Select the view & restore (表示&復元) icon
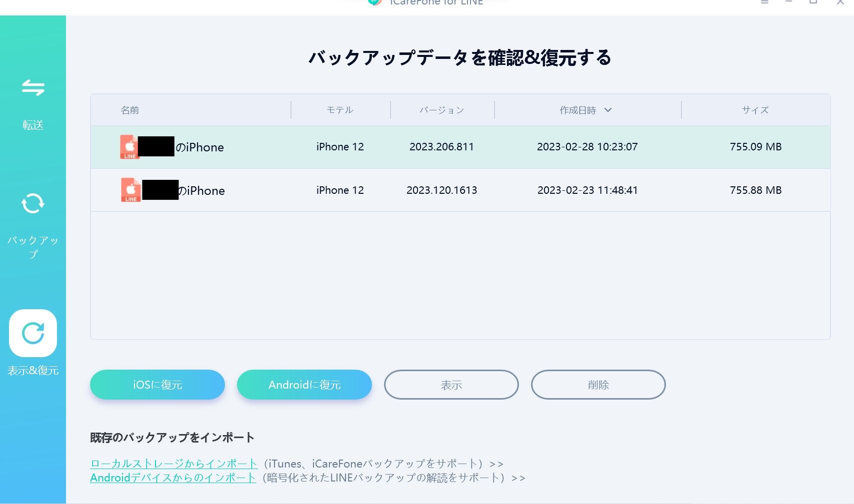Screen dimensions: 854x504 (x=33, y=333)
